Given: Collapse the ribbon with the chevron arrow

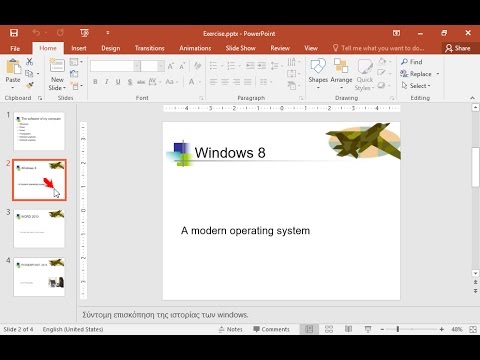Looking at the screenshot, I should tap(472, 98).
